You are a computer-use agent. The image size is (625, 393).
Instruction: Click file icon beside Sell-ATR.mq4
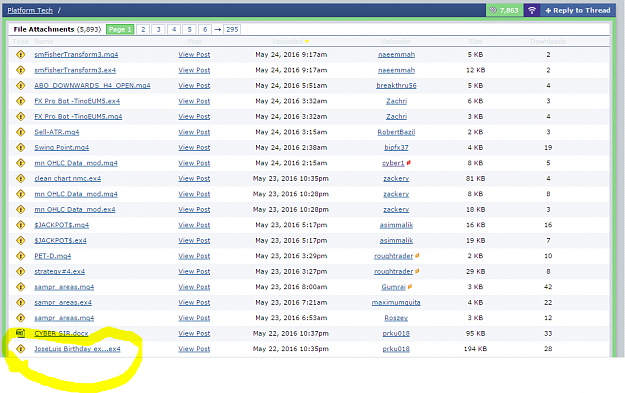click(x=21, y=132)
